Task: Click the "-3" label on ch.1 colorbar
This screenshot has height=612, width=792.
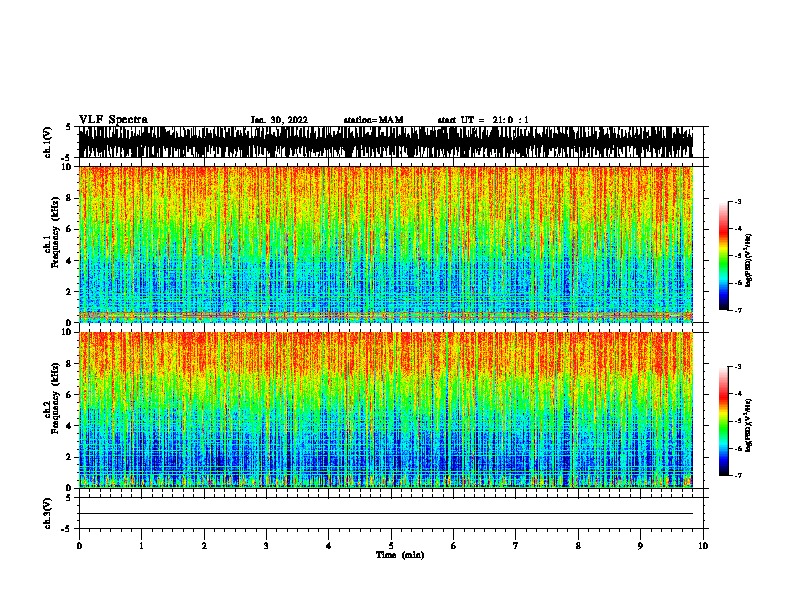Action: (738, 201)
